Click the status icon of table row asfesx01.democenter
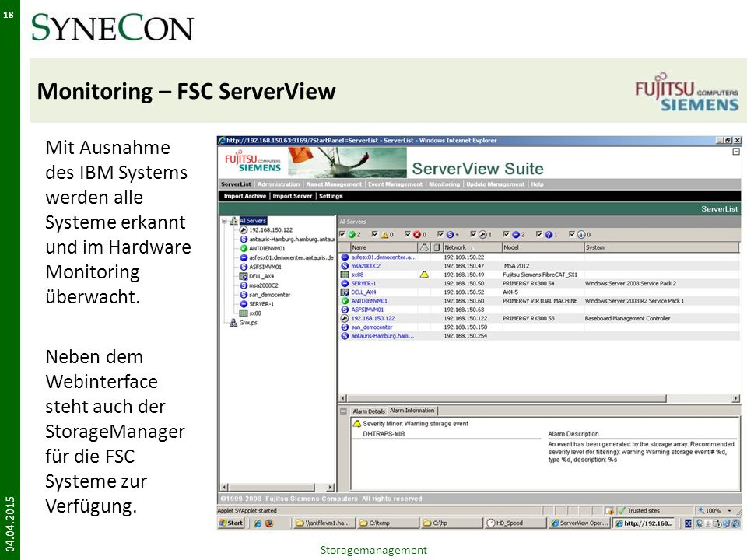Image resolution: width=747 pixels, height=560 pixels. coord(345,257)
